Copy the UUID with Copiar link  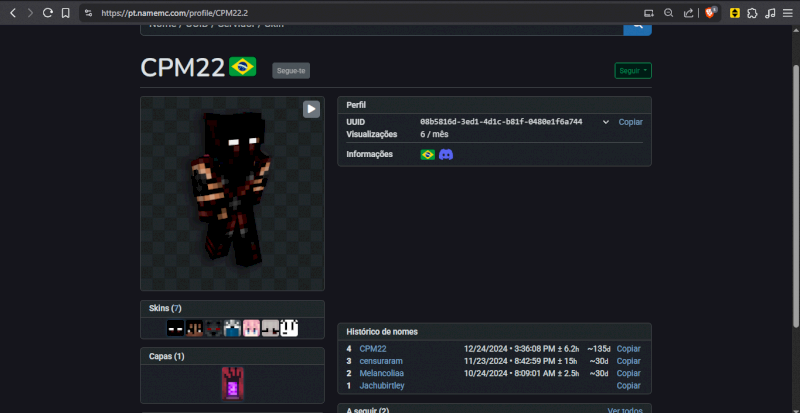[x=631, y=122]
